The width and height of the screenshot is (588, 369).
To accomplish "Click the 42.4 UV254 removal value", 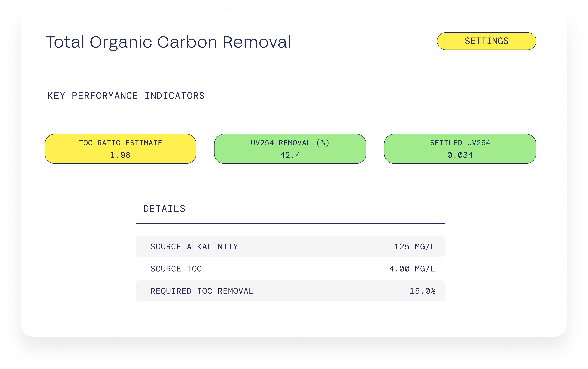I will (290, 155).
